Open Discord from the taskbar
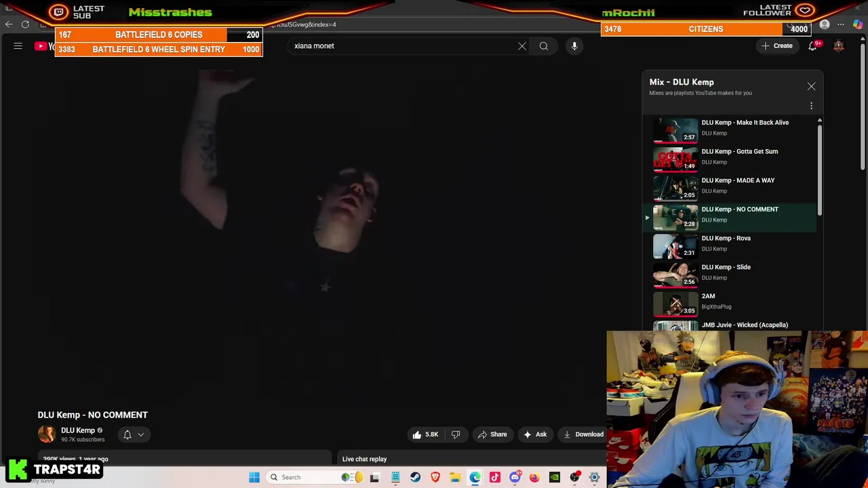868x488 pixels. 515,477
